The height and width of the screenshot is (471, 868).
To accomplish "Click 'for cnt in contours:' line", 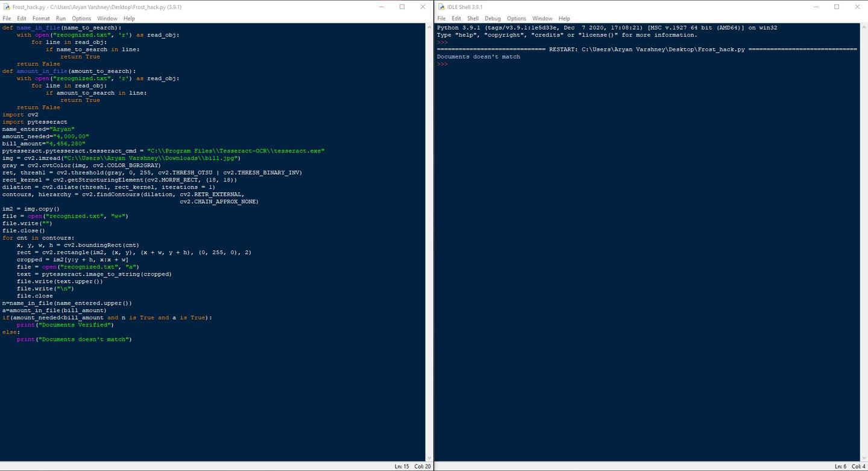I will [38, 238].
